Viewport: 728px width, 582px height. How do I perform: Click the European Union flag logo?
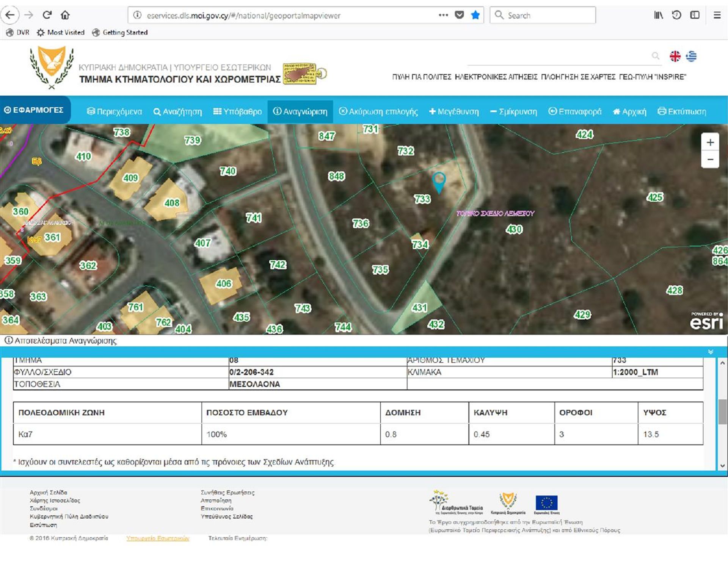tap(546, 504)
